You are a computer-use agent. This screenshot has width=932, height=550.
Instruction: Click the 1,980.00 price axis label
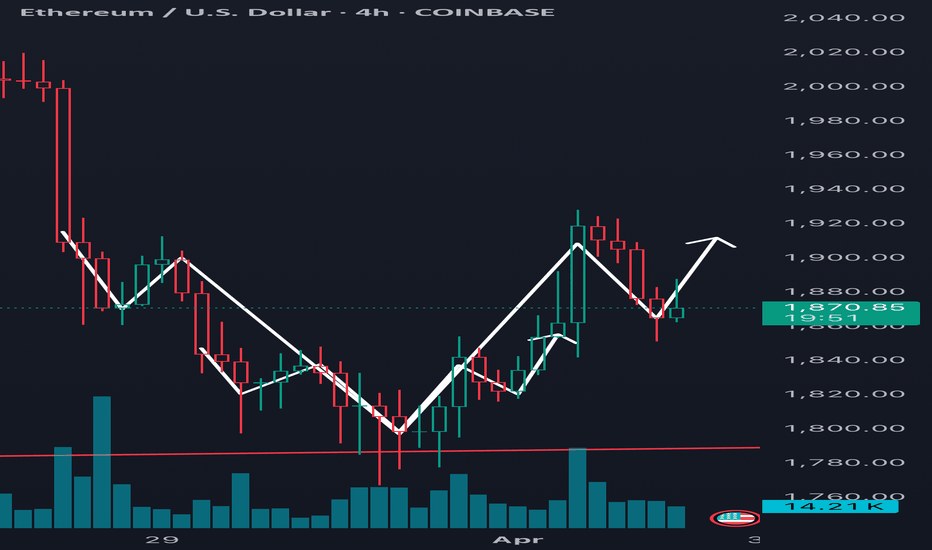point(844,121)
